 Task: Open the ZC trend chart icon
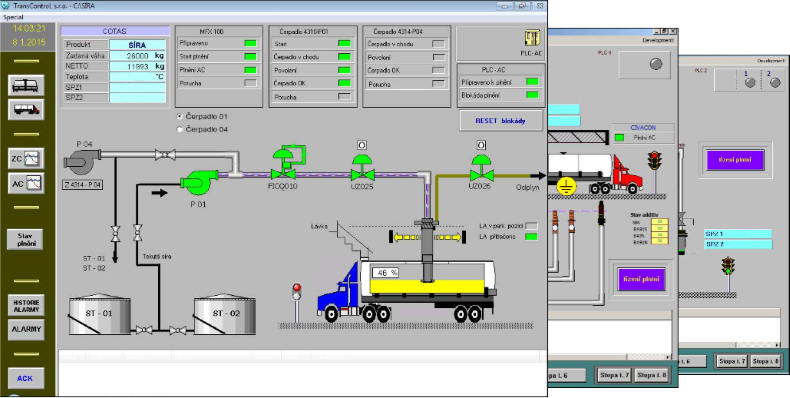26,158
